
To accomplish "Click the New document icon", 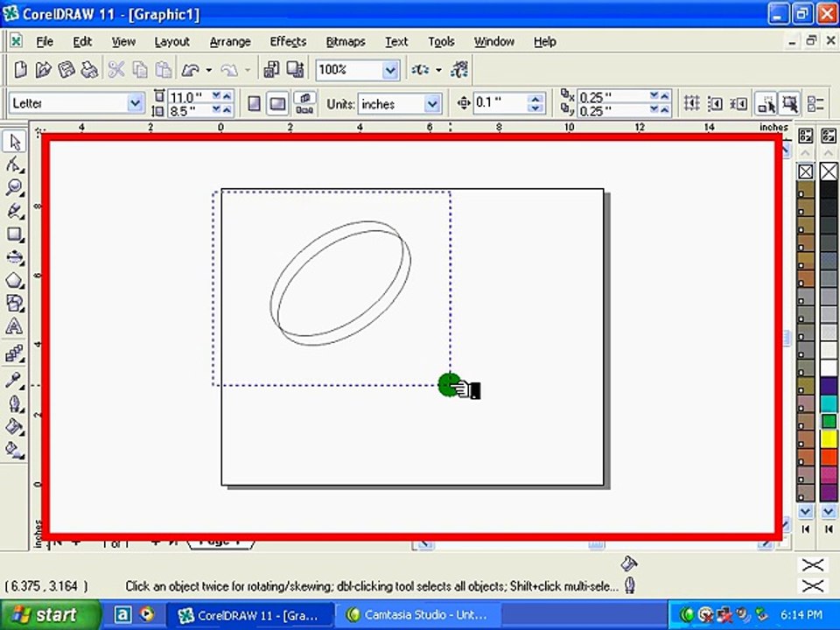I will [x=20, y=70].
